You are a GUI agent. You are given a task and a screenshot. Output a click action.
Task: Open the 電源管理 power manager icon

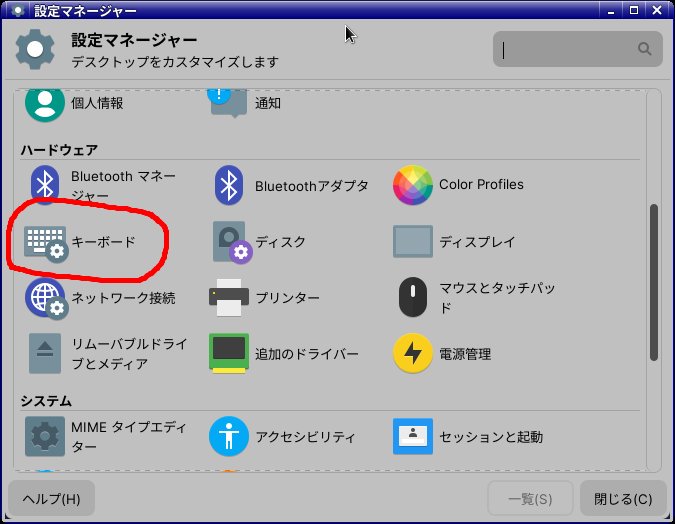pyautogui.click(x=412, y=353)
